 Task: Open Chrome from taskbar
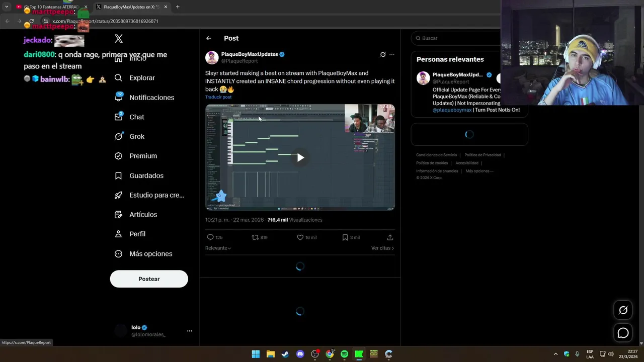(x=330, y=354)
